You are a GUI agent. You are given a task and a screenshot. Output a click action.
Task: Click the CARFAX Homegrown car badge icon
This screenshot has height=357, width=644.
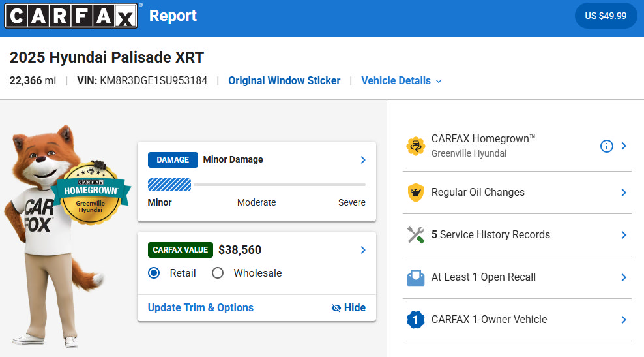pos(416,146)
